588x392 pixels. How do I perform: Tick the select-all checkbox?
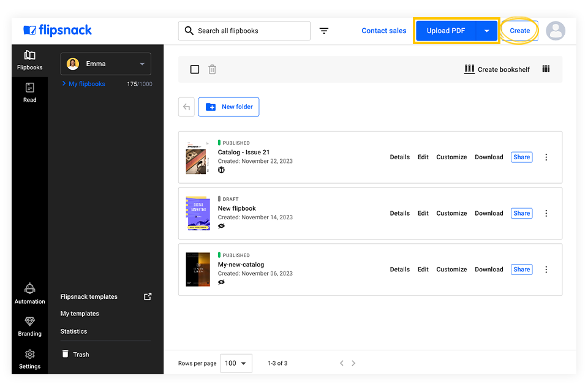pos(195,69)
